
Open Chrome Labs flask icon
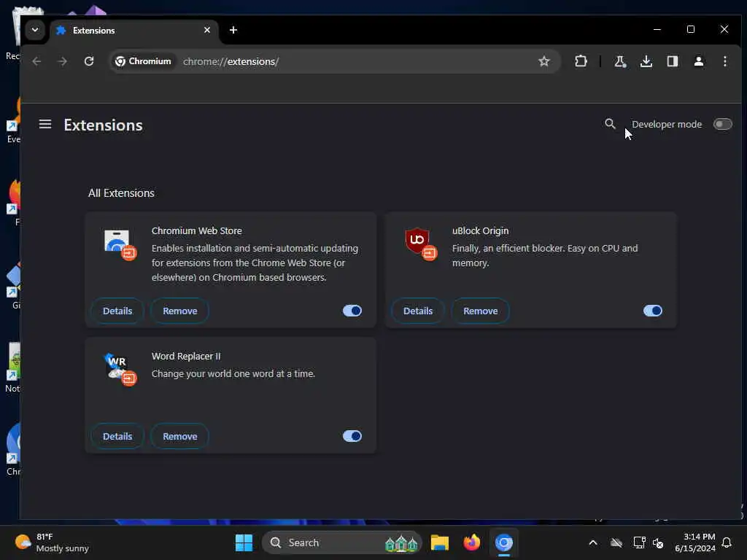click(620, 61)
